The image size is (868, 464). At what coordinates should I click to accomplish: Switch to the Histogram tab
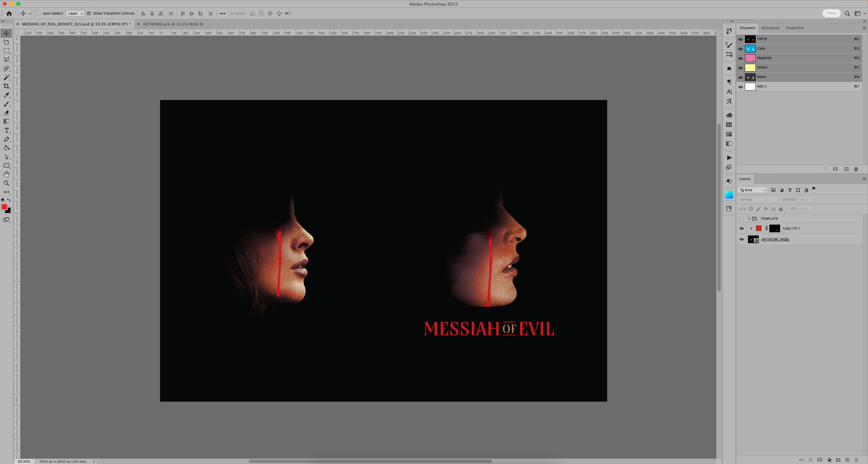[x=770, y=28]
